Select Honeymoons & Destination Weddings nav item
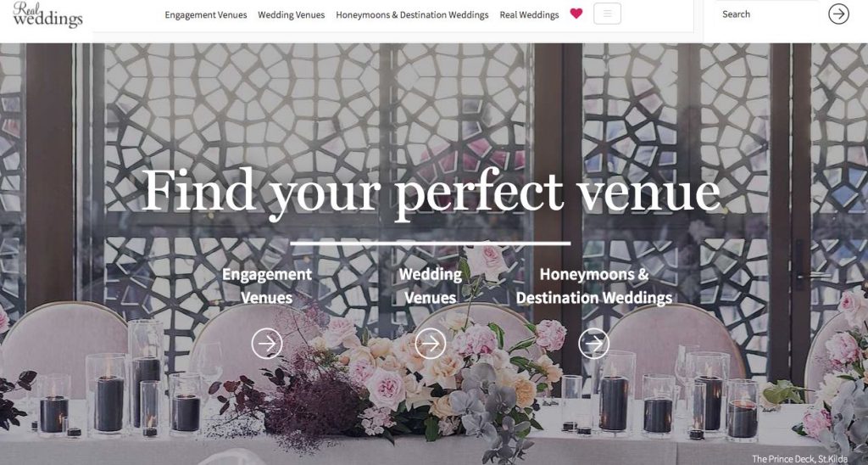 pyautogui.click(x=413, y=15)
